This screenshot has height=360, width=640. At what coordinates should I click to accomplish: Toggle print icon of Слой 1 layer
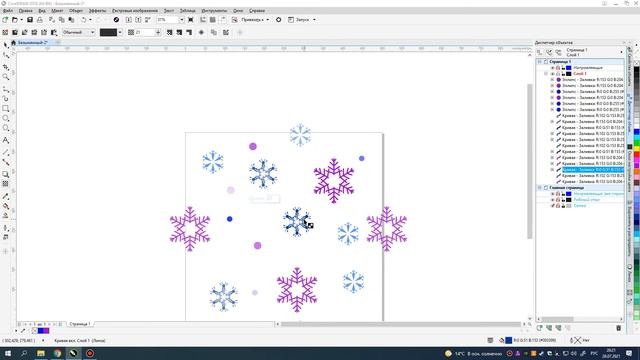[x=558, y=73]
